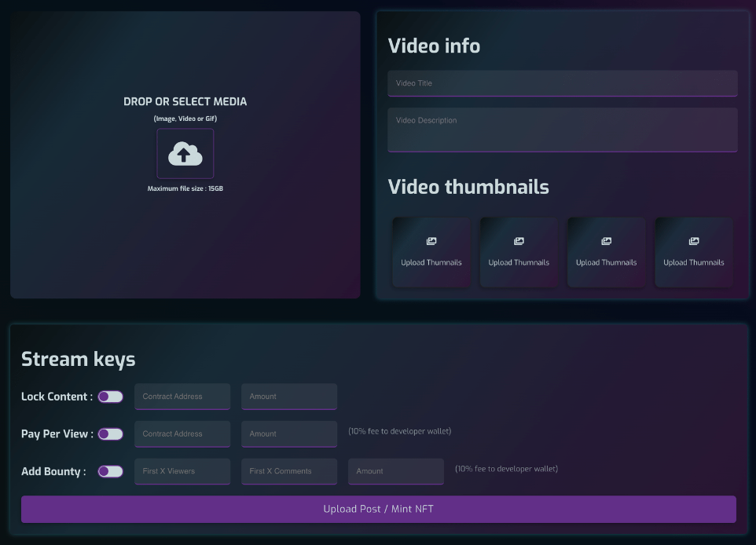
Task: Click the Video thumbnails heading
Action: [x=468, y=187]
